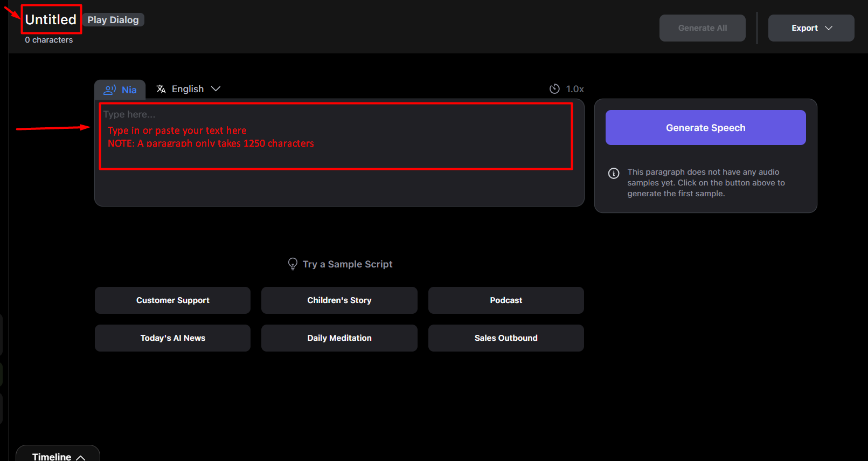
Task: Expand the Export dropdown menu
Action: pyautogui.click(x=811, y=28)
